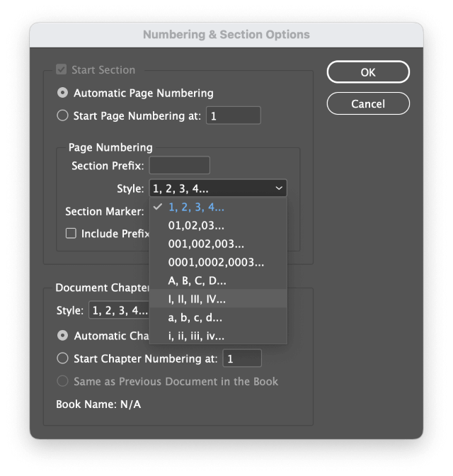Open the Document Chapter Style dropdown
The height and width of the screenshot is (476, 453).
coord(117,311)
